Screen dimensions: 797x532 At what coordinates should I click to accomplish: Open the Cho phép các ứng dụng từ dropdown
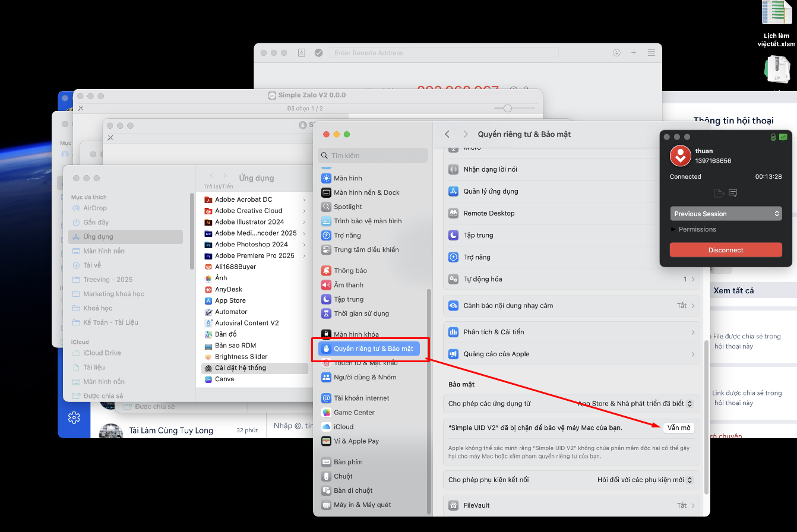click(635, 404)
